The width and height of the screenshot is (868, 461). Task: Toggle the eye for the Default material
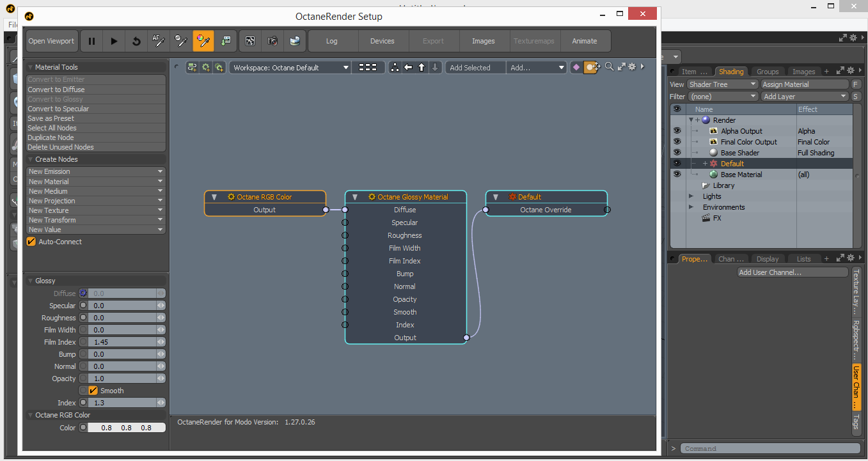pyautogui.click(x=677, y=164)
